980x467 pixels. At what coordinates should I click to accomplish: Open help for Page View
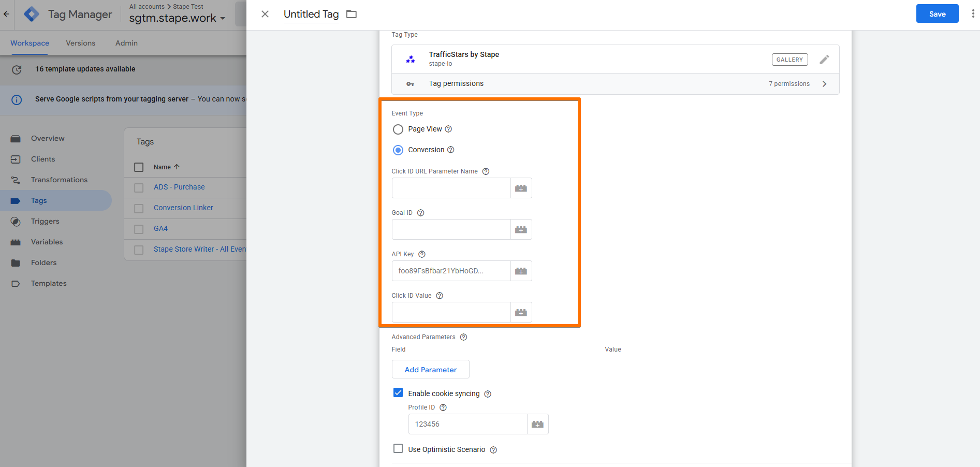(448, 129)
